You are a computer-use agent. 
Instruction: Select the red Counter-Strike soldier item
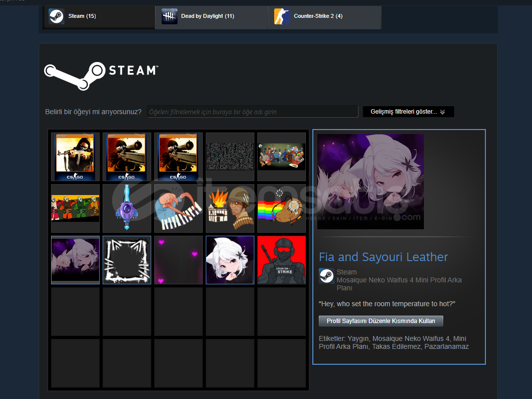pyautogui.click(x=282, y=260)
